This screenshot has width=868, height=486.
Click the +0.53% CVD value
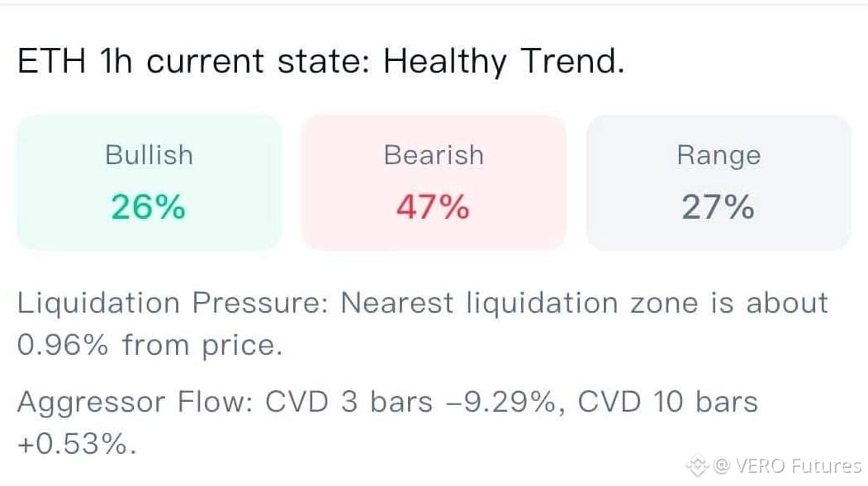pyautogui.click(x=76, y=443)
